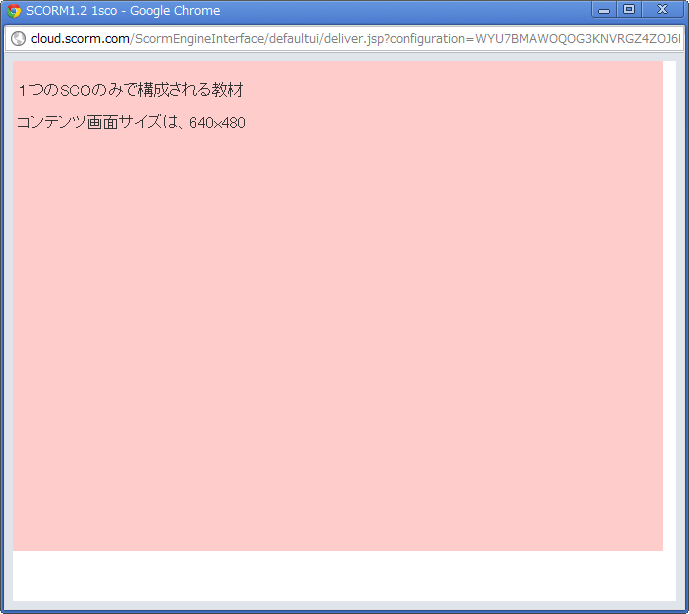The image size is (689, 614).
Task: Click the empty title bar area right of the title
Action: (400, 11)
